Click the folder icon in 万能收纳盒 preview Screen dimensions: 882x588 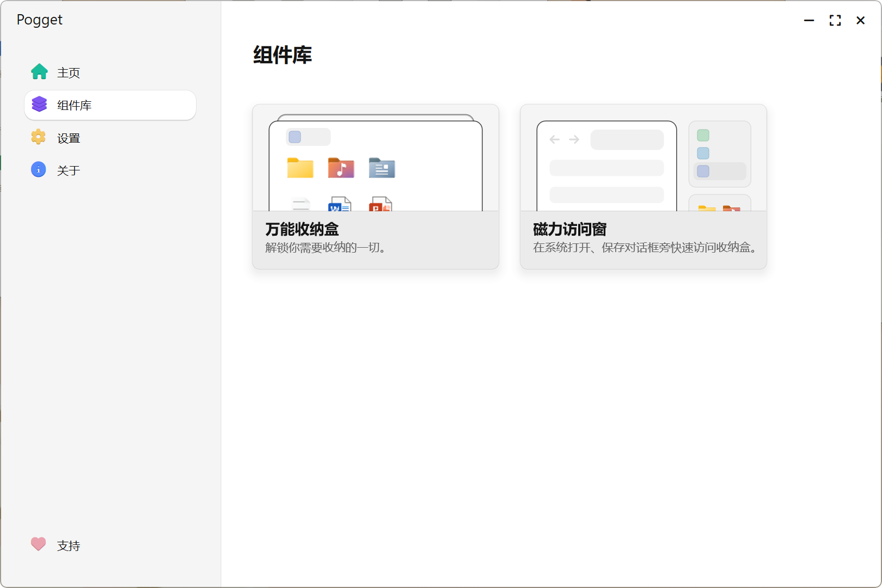301,168
